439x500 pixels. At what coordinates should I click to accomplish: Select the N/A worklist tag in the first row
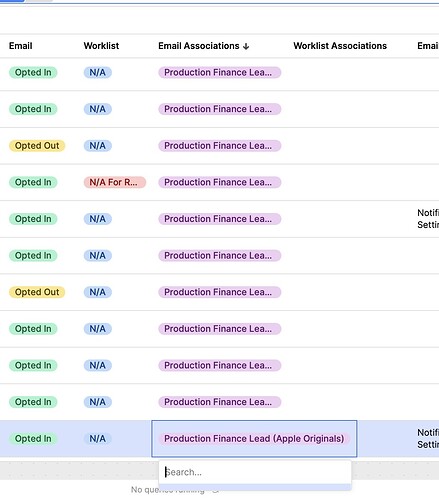pos(97,72)
